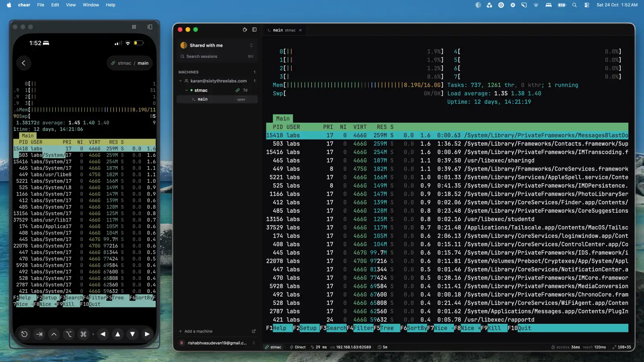Toggle the sidebar panel icon in the desktop window
Viewport: 644px width, 362px height.
pos(254,29)
